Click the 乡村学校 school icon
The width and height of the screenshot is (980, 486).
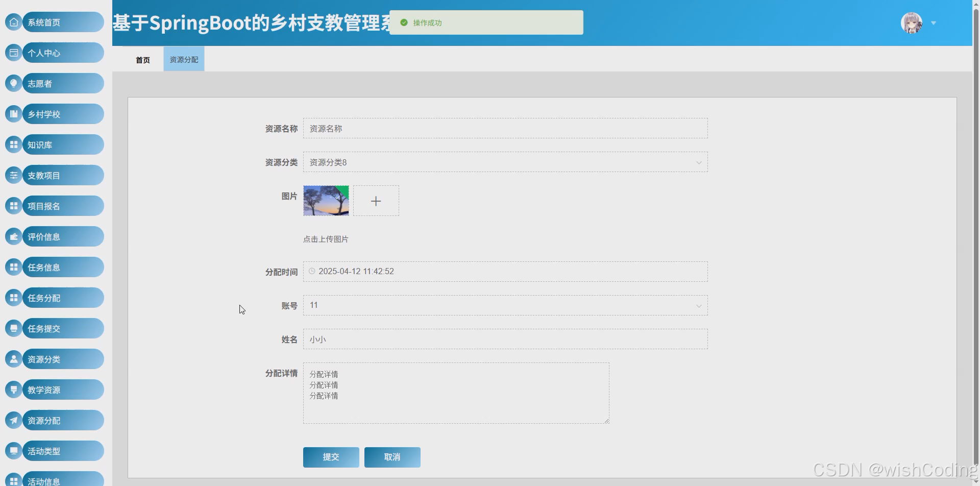click(x=13, y=114)
